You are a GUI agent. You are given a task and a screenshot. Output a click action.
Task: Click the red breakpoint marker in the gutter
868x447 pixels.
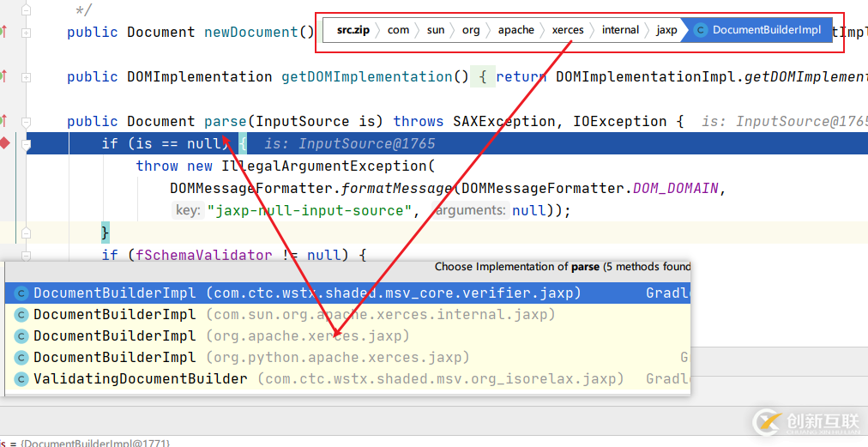tap(4, 142)
